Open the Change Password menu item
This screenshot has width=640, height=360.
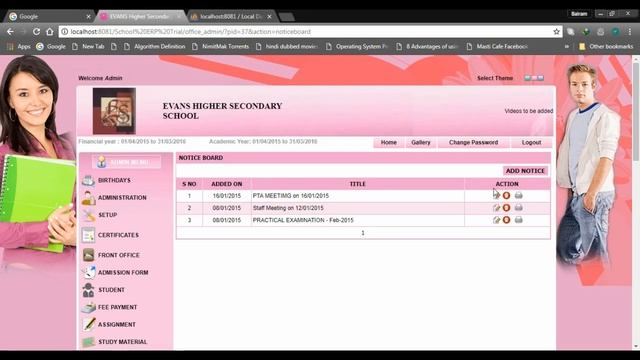tap(473, 142)
